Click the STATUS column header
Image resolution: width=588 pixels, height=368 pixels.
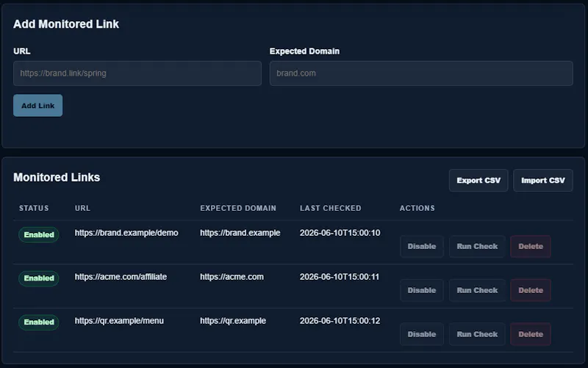34,208
